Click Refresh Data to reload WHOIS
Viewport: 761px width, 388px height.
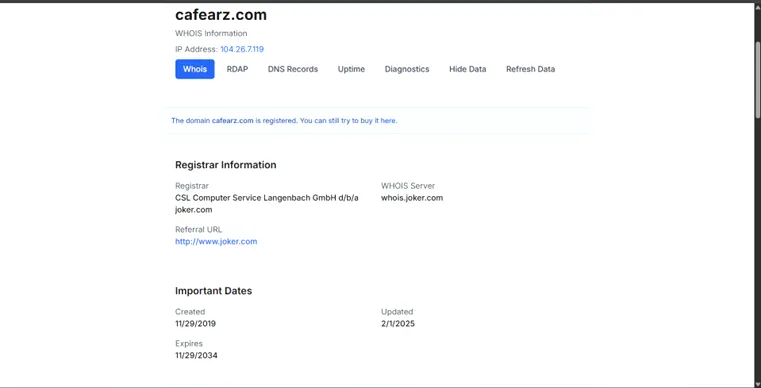[x=530, y=69]
